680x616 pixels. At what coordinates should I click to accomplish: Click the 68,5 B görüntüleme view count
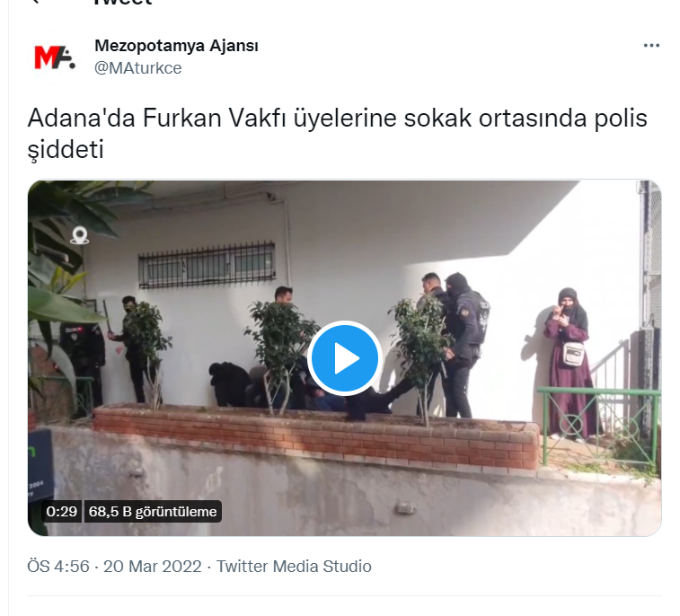pos(153,512)
